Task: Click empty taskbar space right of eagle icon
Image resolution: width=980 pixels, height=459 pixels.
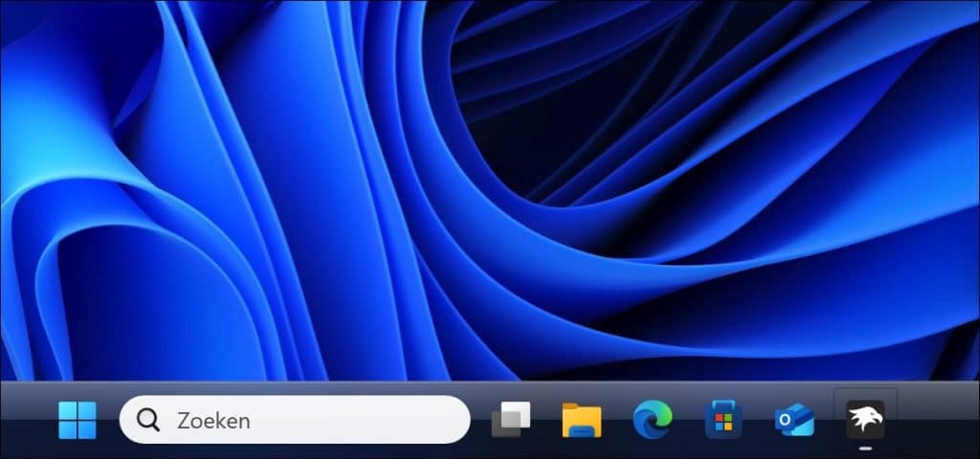Action: pos(938,420)
